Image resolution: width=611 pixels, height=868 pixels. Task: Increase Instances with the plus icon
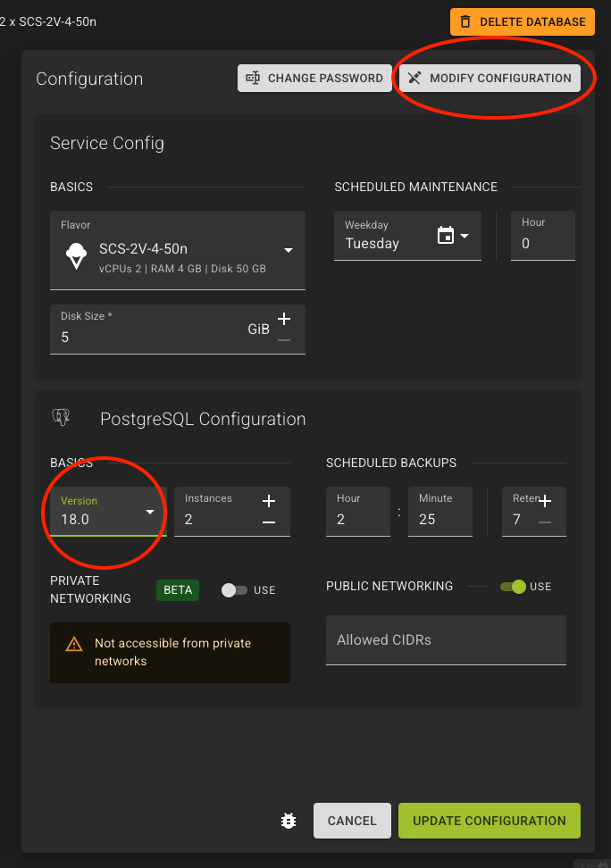click(269, 501)
